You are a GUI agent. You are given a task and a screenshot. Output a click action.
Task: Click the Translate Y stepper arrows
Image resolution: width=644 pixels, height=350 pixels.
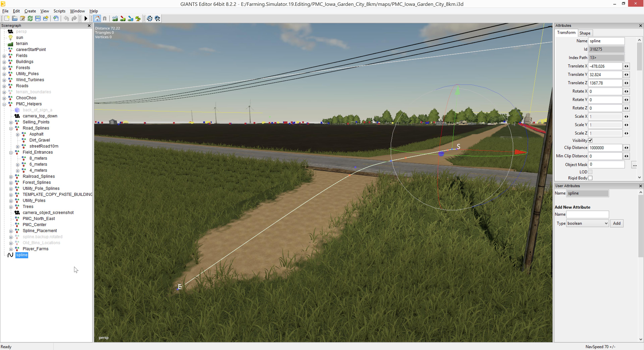click(x=626, y=74)
